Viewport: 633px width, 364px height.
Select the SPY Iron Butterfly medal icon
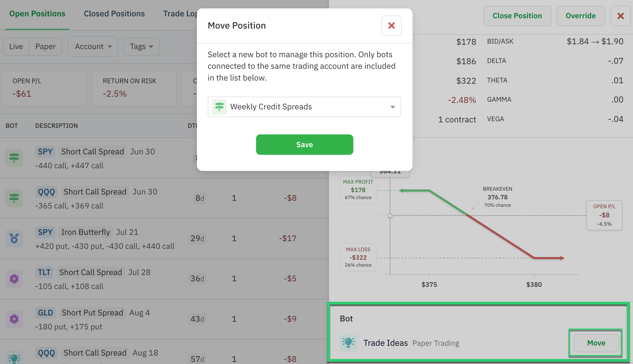[x=14, y=238]
